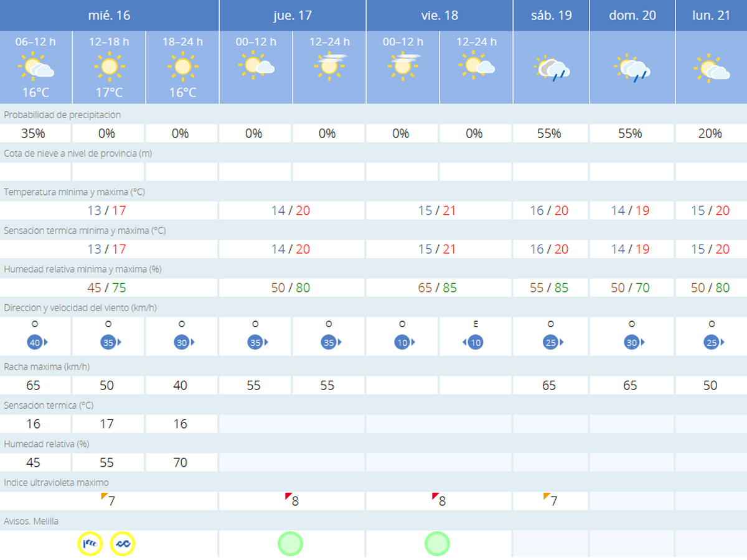Click Saturday's orange UV index flag
This screenshot has height=560, width=747.
click(547, 496)
